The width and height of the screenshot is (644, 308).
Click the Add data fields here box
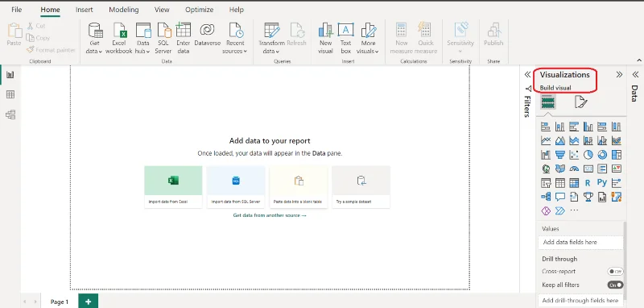(x=580, y=242)
